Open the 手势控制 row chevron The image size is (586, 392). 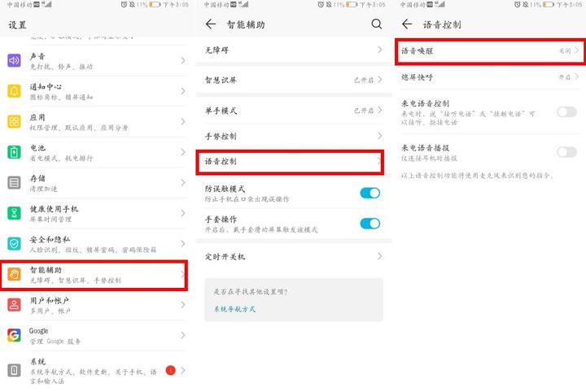coord(380,136)
